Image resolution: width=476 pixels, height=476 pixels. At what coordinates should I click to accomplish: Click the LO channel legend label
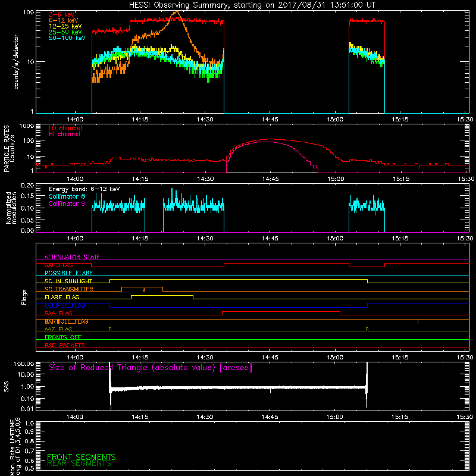65,128
